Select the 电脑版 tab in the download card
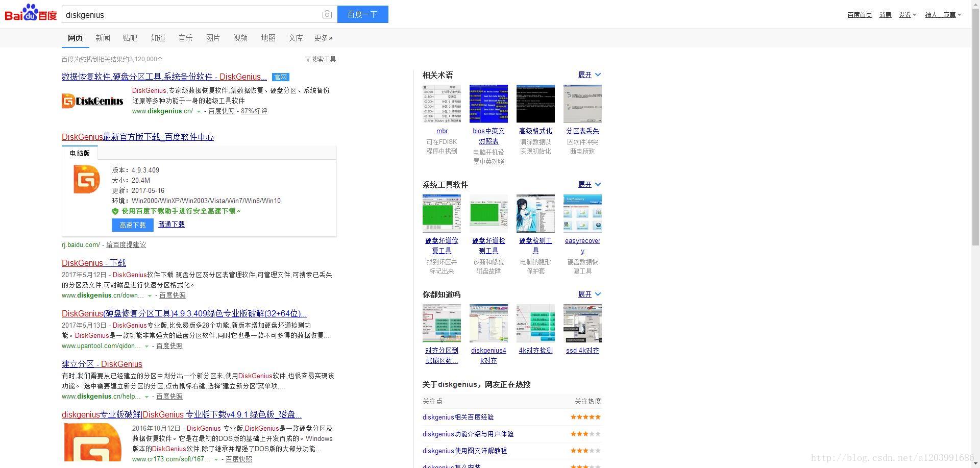Image resolution: width=980 pixels, height=468 pixels. [80, 153]
